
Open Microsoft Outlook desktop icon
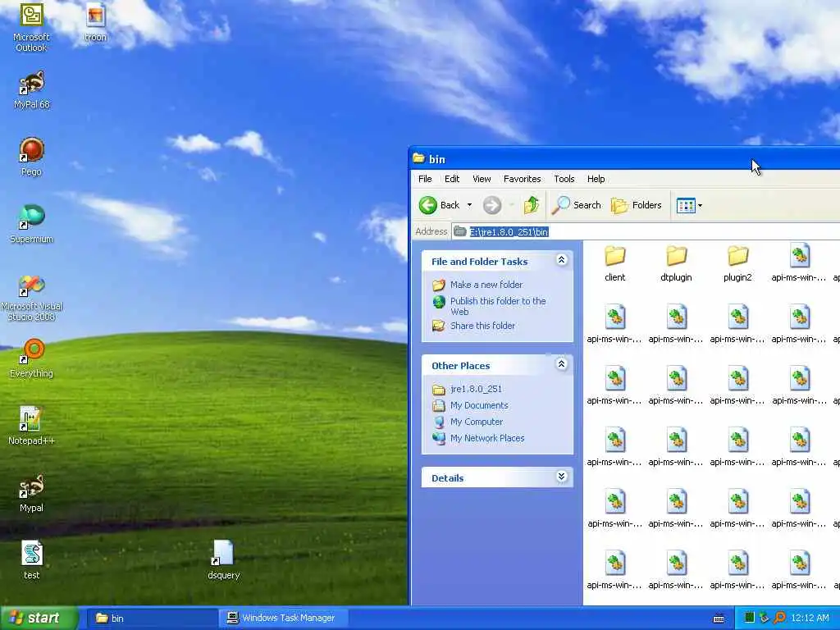(31, 27)
